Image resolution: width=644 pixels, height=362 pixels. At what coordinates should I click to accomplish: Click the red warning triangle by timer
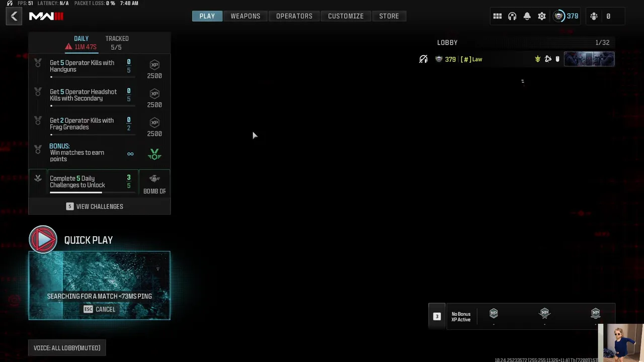(x=68, y=47)
